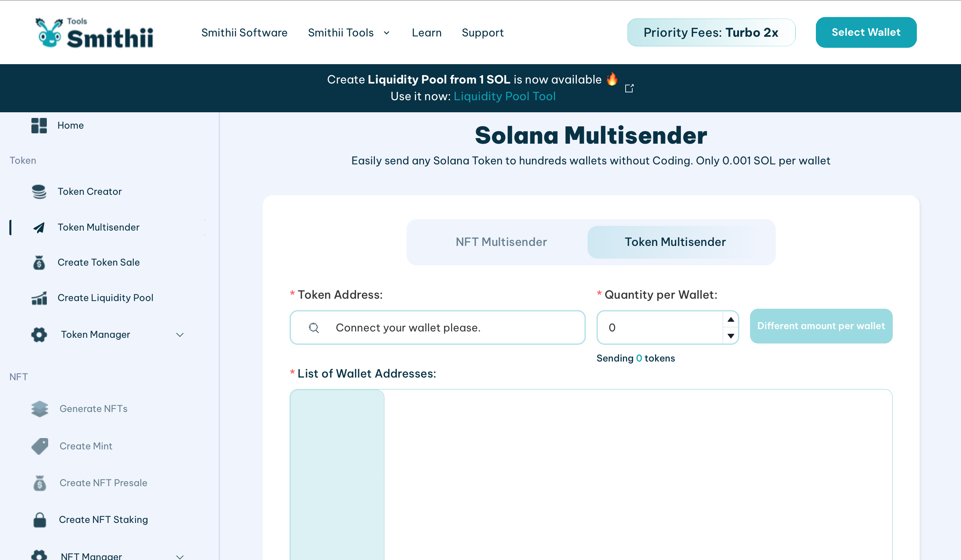Click the search icon in Token Address field
Viewport: 961px width, 560px height.
coord(314,328)
